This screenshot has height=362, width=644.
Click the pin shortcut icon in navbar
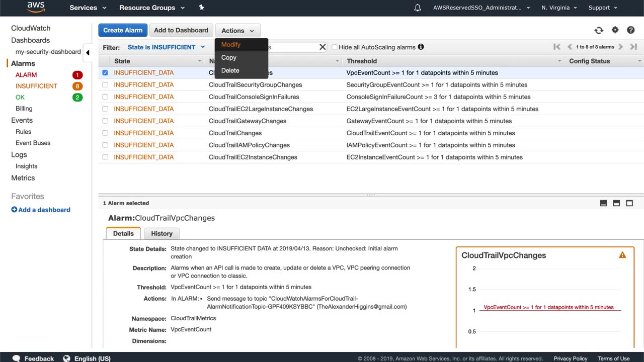201,8
